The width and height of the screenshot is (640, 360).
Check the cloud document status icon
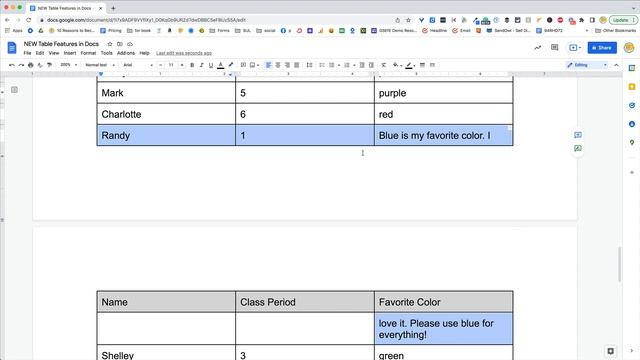[x=130, y=44]
